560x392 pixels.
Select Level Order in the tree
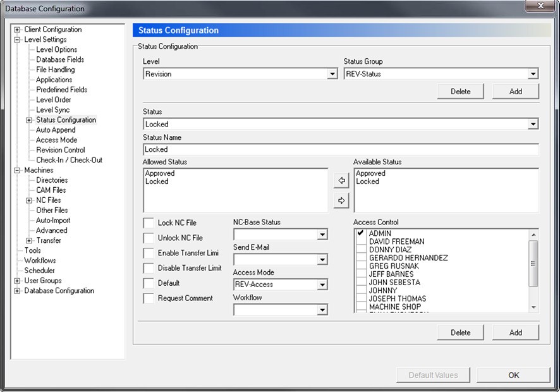pos(53,100)
